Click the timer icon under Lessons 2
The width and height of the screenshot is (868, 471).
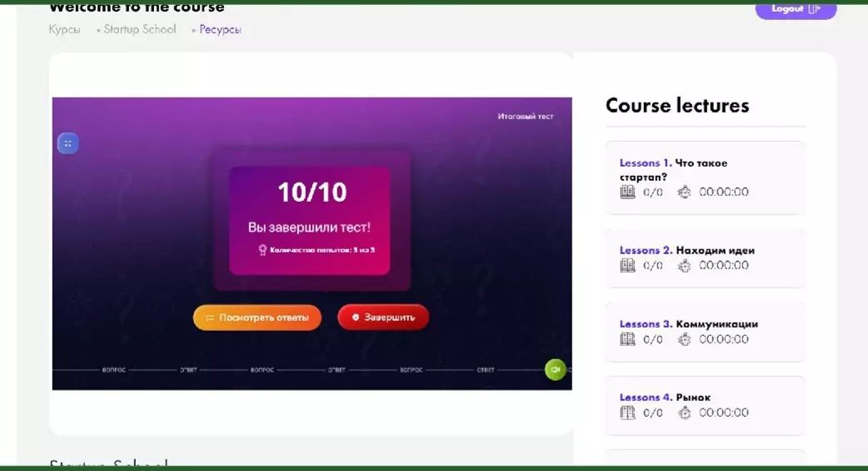pyautogui.click(x=684, y=265)
